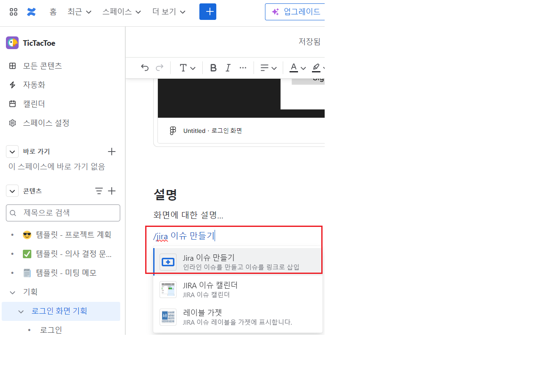
Task: Open the text style dropdown
Action: click(x=187, y=68)
